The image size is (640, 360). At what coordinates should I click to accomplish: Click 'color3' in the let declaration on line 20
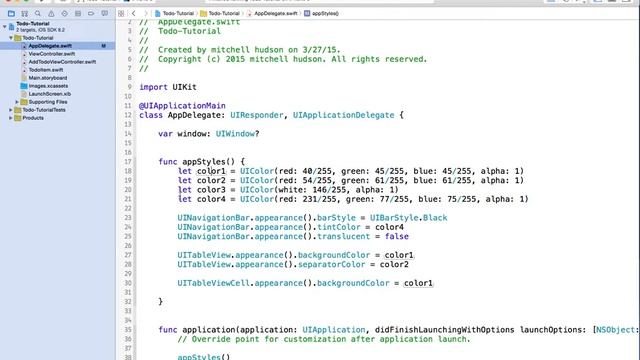211,190
